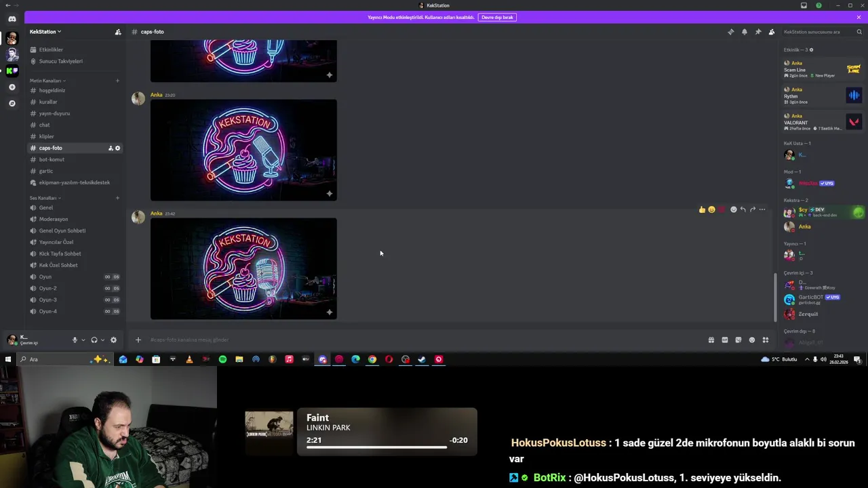Open the GIF picker in message bar

coord(724,340)
